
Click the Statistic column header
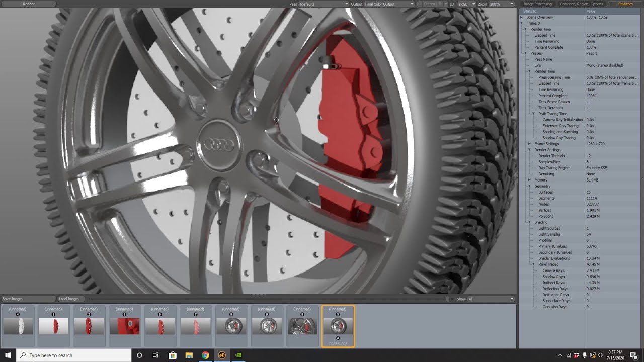click(552, 11)
